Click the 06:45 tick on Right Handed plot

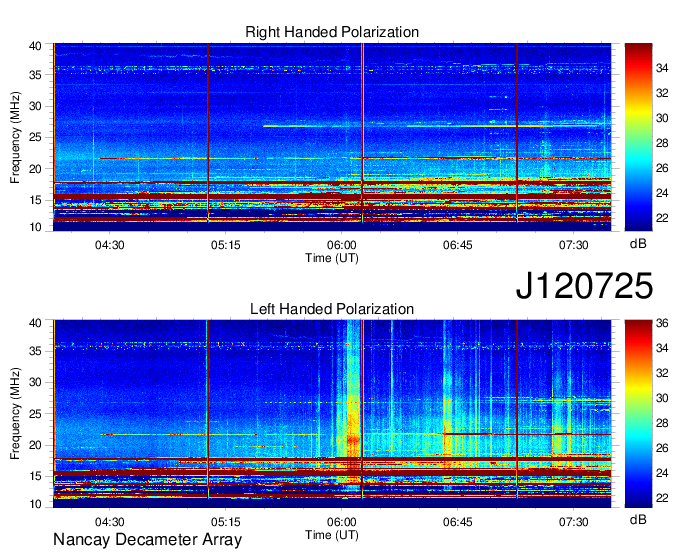458,245
